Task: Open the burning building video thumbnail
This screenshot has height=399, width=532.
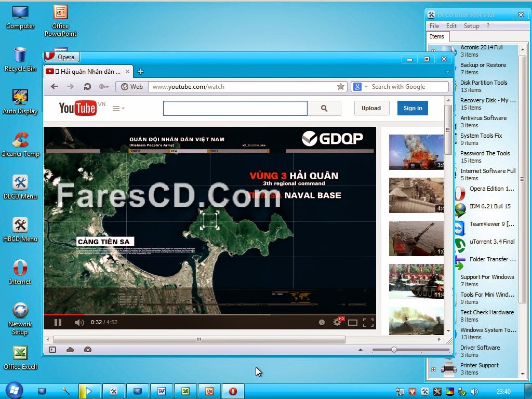Action: click(x=416, y=152)
